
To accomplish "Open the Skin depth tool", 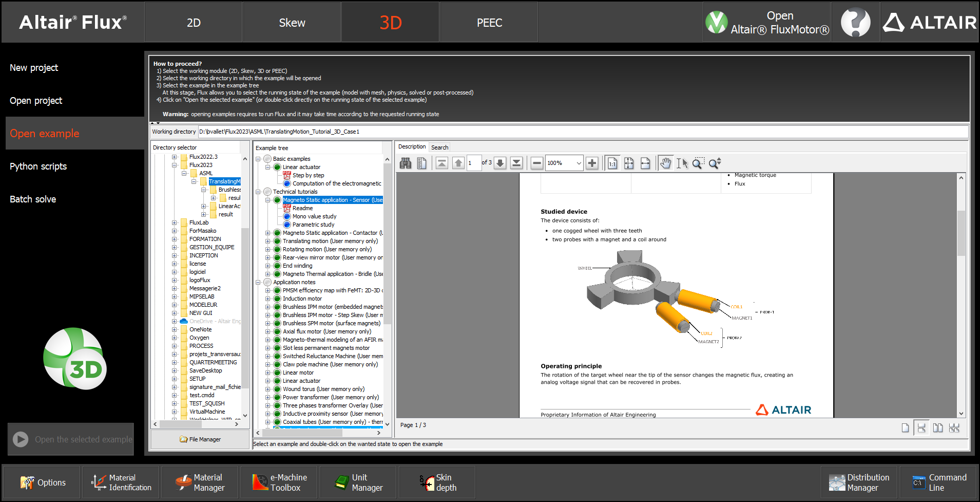I will tap(437, 482).
